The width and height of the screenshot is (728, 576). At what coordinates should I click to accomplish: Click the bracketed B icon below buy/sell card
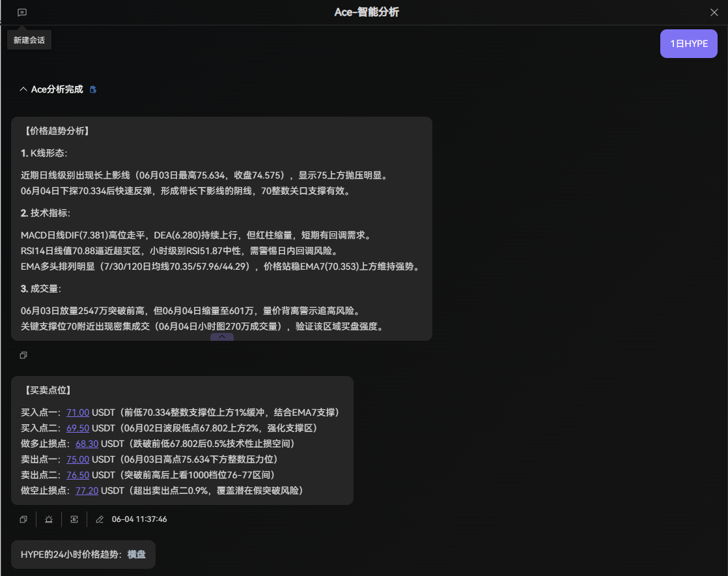coord(74,519)
